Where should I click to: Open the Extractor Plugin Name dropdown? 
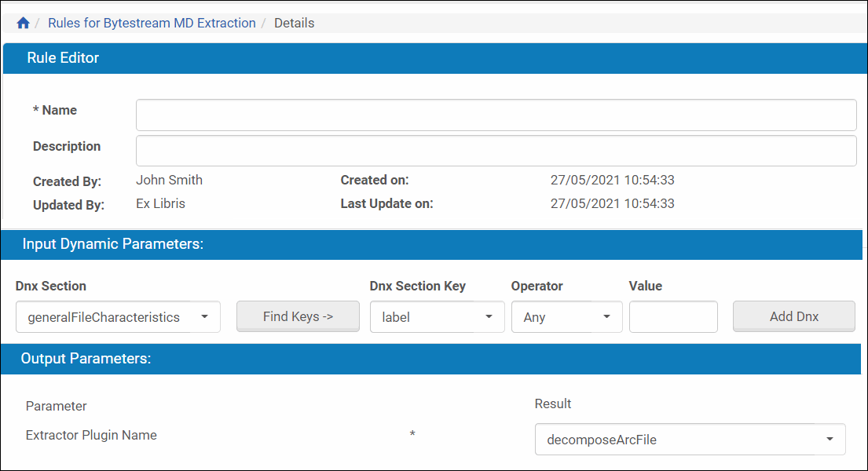pos(690,440)
